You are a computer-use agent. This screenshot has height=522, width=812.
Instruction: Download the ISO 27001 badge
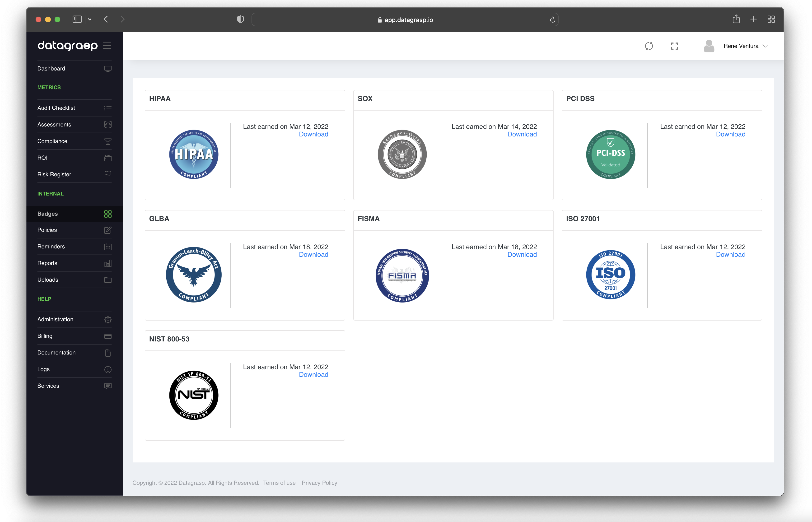730,255
